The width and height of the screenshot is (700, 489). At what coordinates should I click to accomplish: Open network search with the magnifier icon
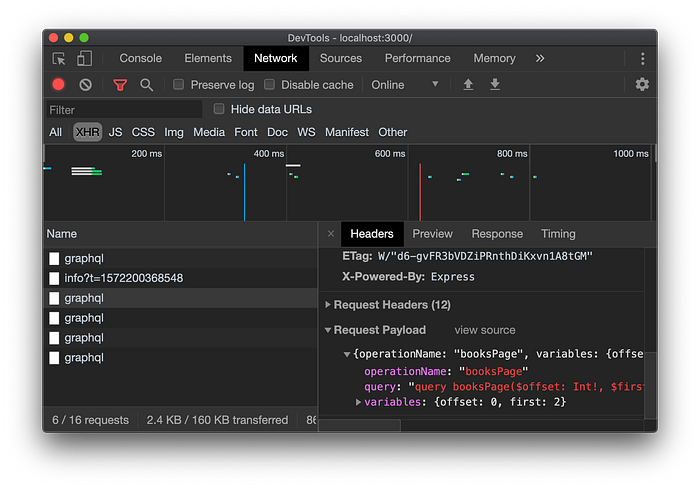point(146,85)
